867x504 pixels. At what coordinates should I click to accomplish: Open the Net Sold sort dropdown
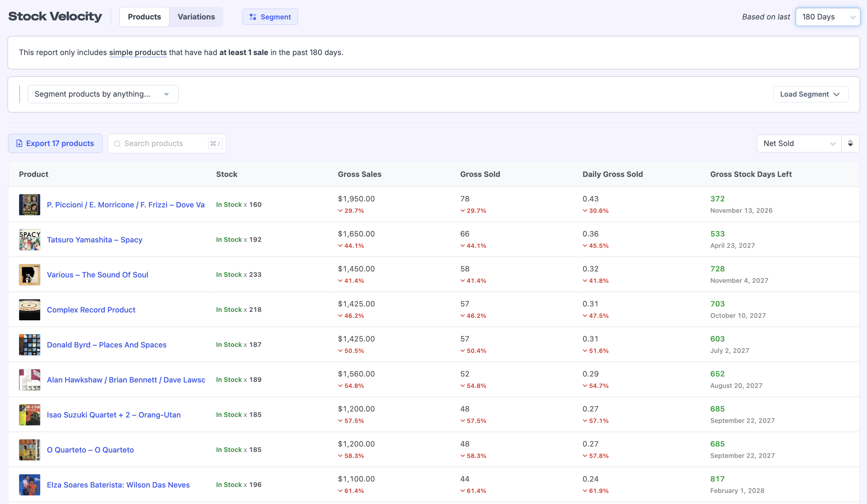point(798,143)
